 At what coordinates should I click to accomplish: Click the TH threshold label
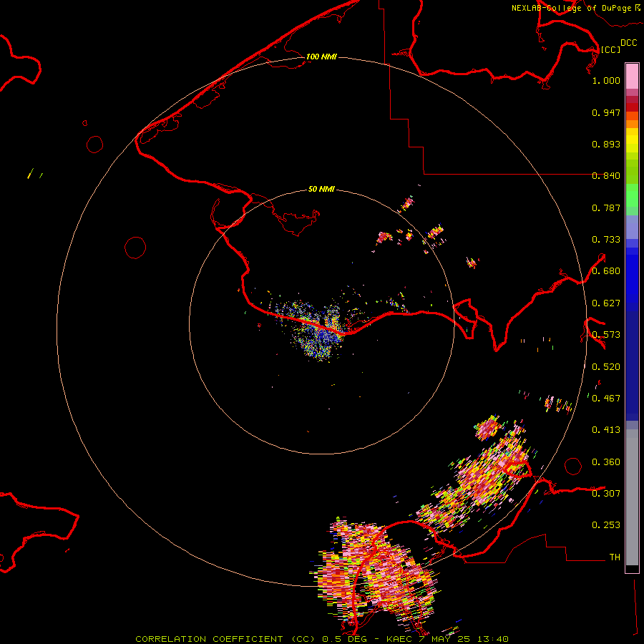615,557
